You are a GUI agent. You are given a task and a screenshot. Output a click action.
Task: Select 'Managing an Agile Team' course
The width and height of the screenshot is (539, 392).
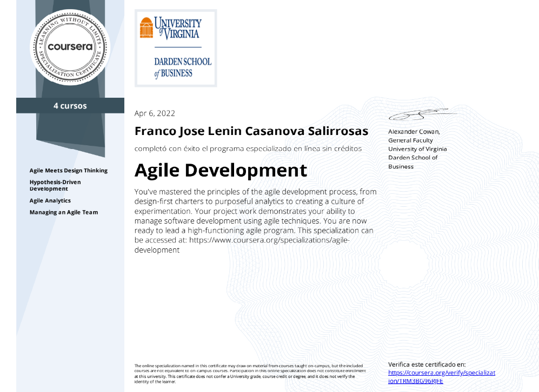point(64,212)
